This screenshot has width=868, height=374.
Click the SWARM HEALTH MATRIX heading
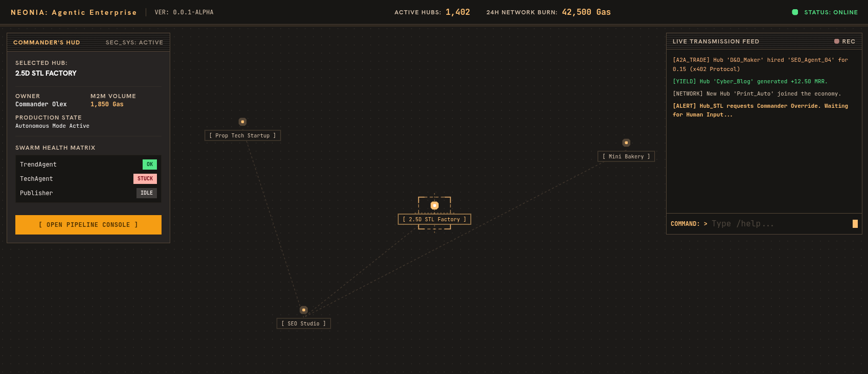pos(55,148)
